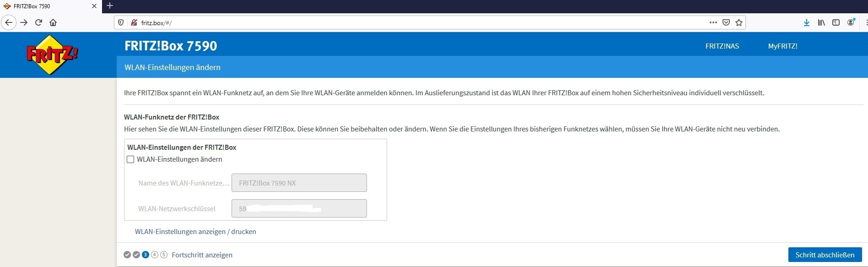Select the FRITZ!Box 7590 browser tab
Image resolution: width=868 pixels, height=267 pixels.
[51, 6]
